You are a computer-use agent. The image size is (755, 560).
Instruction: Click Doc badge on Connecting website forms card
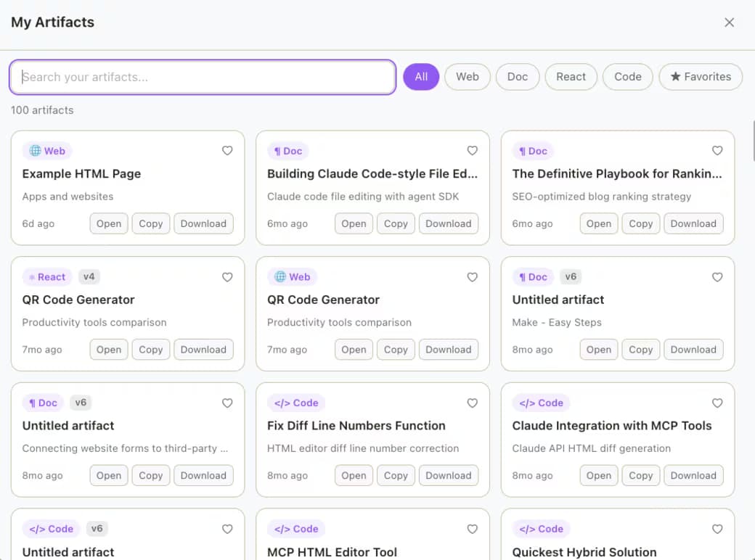43,403
